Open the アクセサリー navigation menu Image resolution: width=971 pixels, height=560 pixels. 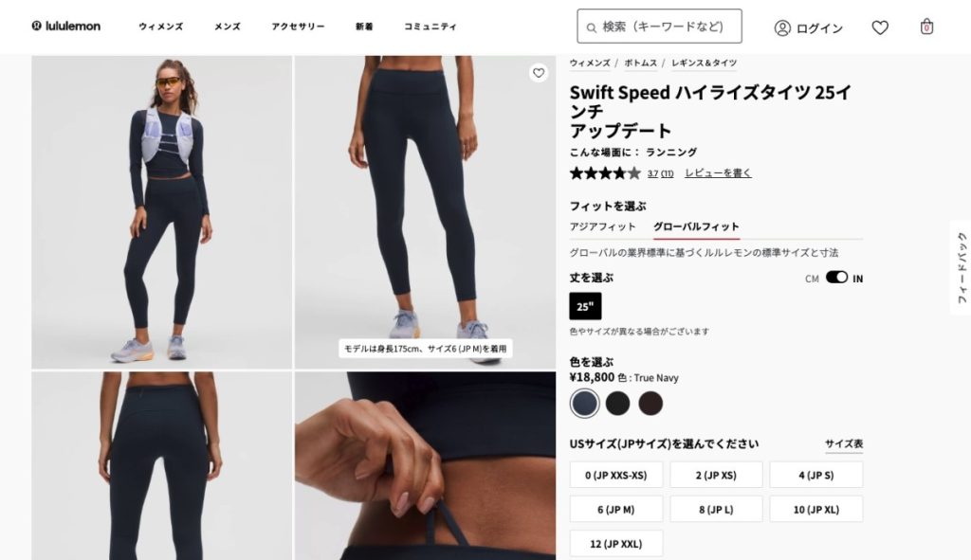(298, 27)
